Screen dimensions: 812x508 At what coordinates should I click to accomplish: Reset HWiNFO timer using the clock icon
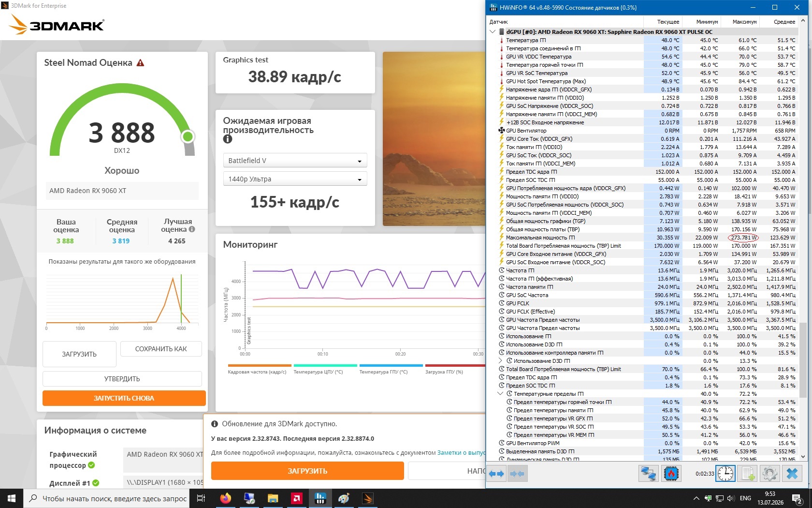pyautogui.click(x=725, y=474)
